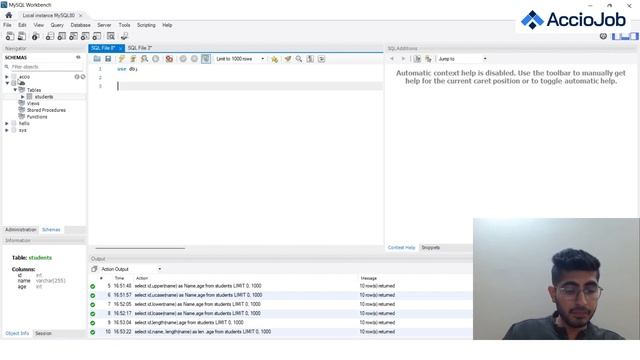The image size is (640, 360).
Task: Run EXPLAIN on the current statement
Action: coord(144,59)
